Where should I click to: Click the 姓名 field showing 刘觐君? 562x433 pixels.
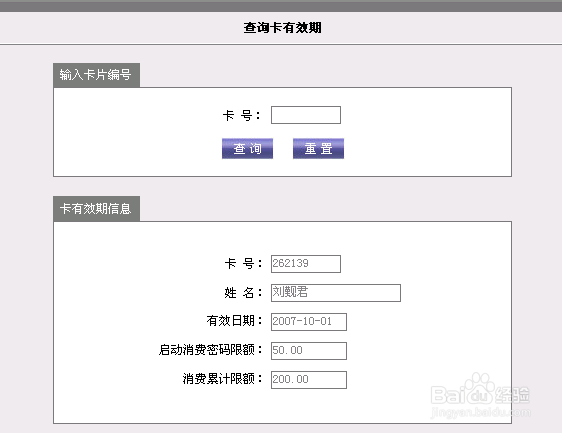(x=336, y=293)
